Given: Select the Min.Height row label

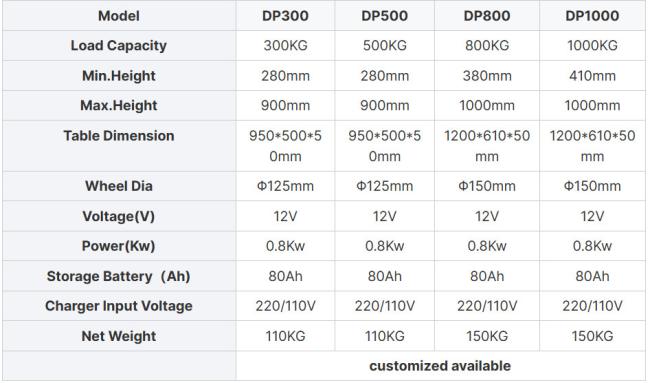Looking at the screenshot, I should 119,76.
